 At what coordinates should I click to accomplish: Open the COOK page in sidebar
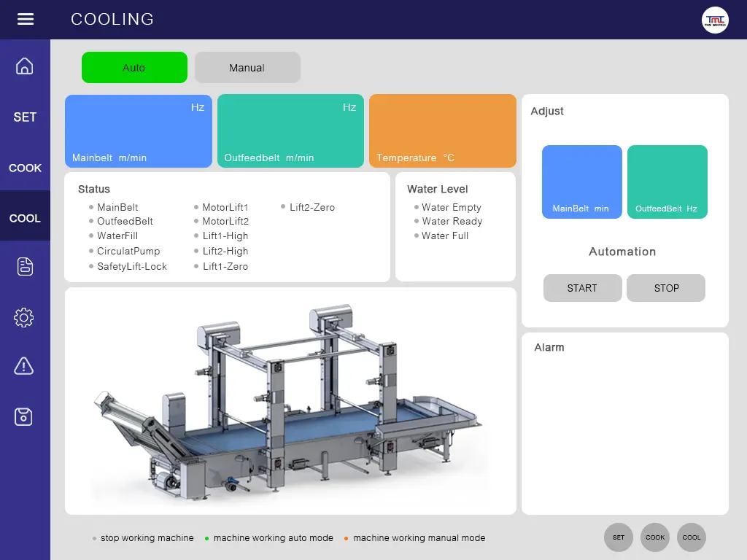[25, 168]
